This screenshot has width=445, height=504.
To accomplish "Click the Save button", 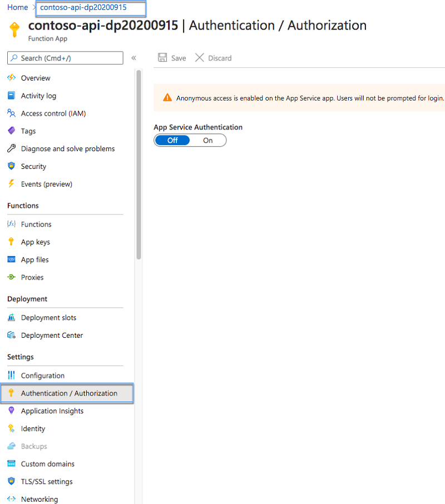I will [x=171, y=57].
